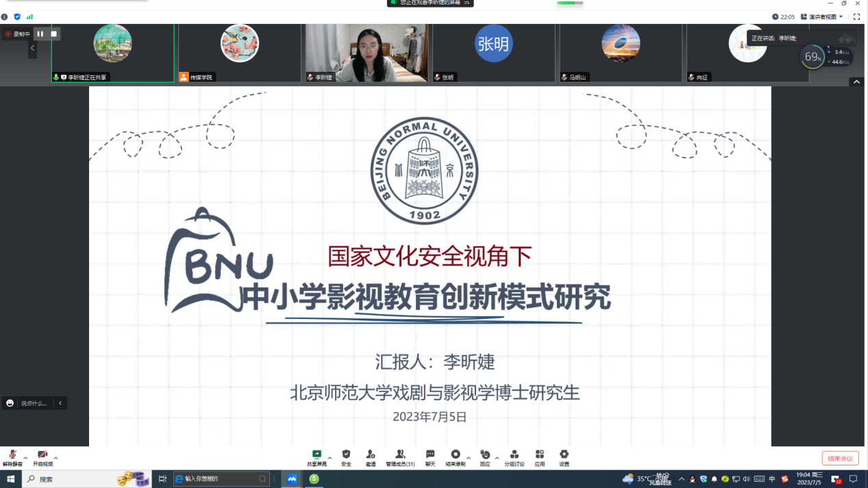Open green round app taskbar icon
Image resolution: width=868 pixels, height=488 pixels.
point(314,479)
